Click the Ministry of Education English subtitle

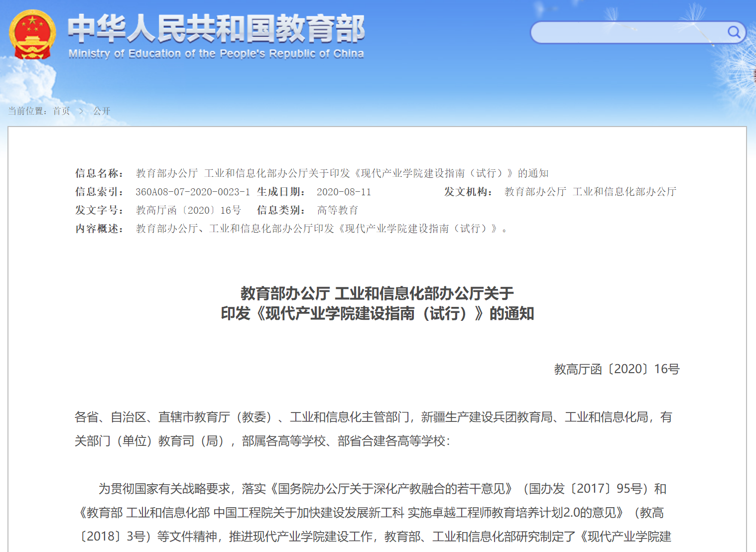(x=216, y=54)
